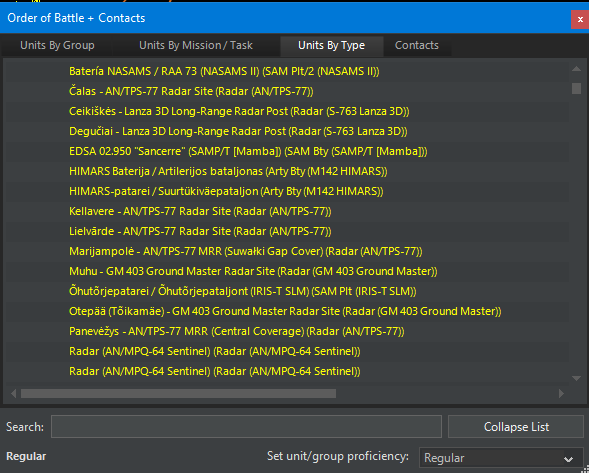The height and width of the screenshot is (473, 589).
Task: Click the vertical scrollbar down arrow
Action: pos(576,378)
